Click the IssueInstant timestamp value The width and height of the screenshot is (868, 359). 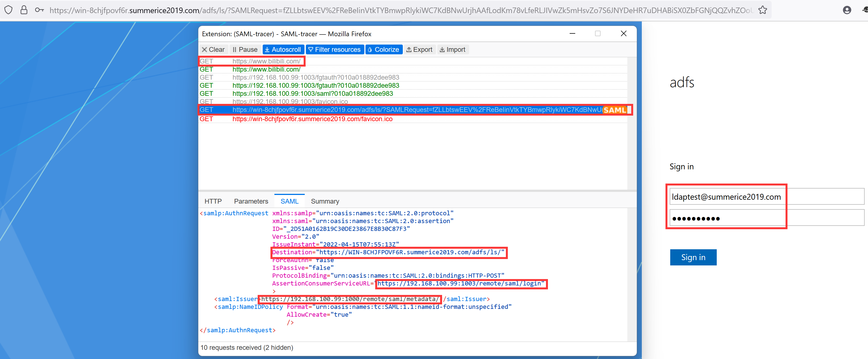click(359, 245)
